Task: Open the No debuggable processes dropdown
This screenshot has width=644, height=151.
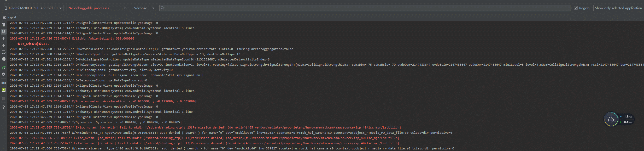Action: click(97, 8)
